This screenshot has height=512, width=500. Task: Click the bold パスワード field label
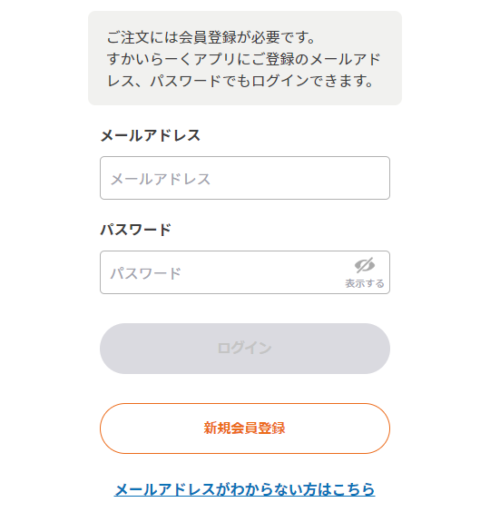136,230
